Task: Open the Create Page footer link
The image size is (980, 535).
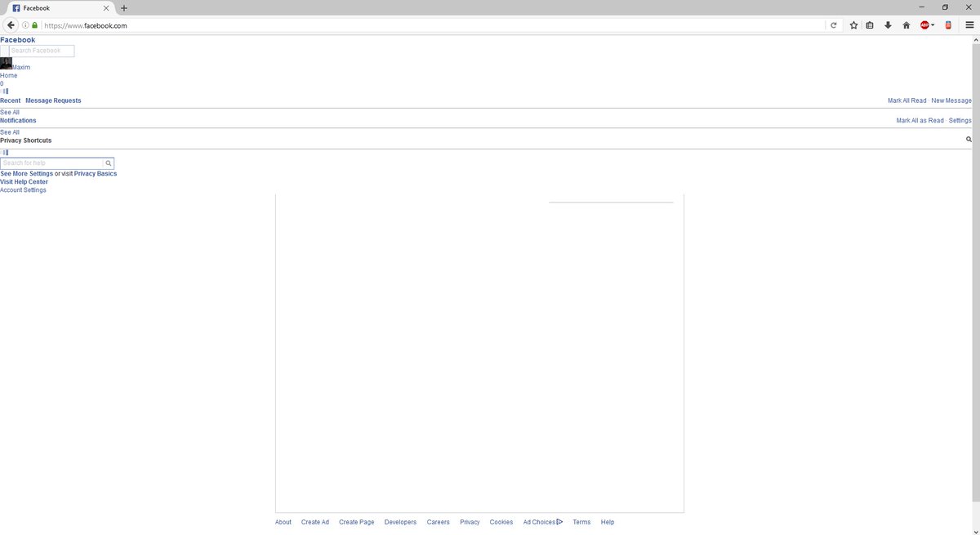Action: coord(357,522)
